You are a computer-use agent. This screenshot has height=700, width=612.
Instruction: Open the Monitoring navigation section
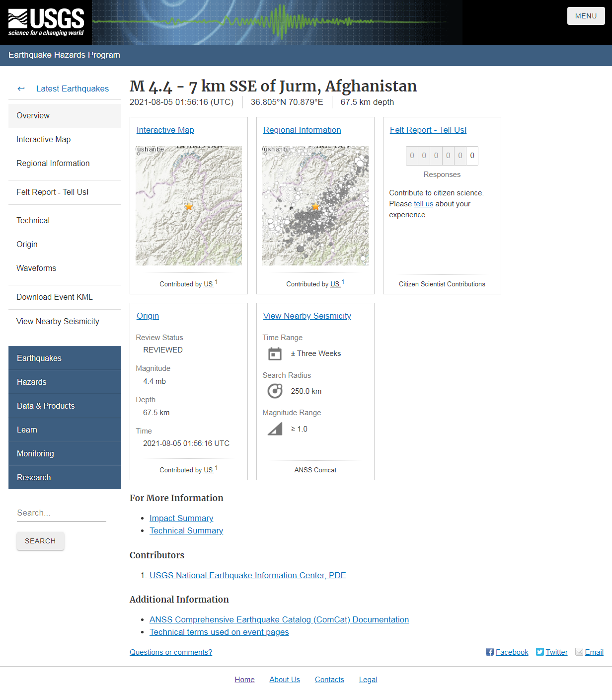[x=65, y=453]
